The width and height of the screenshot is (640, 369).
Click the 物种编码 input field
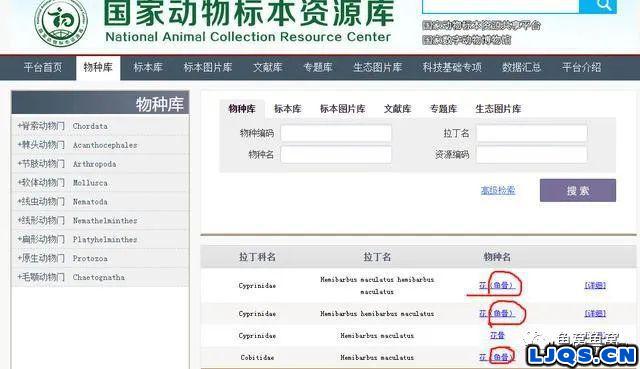click(336, 133)
